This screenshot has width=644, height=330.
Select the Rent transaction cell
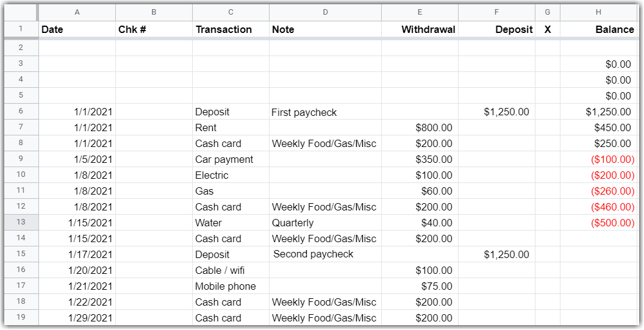pyautogui.click(x=231, y=128)
